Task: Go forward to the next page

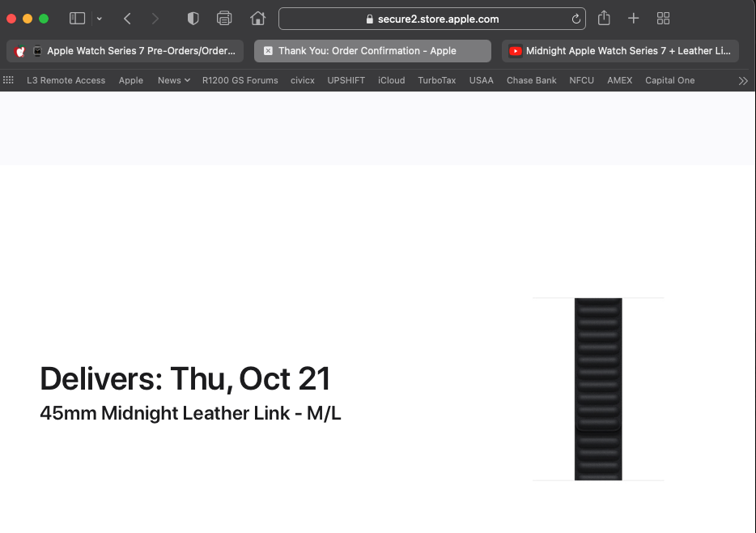Action: tap(155, 19)
